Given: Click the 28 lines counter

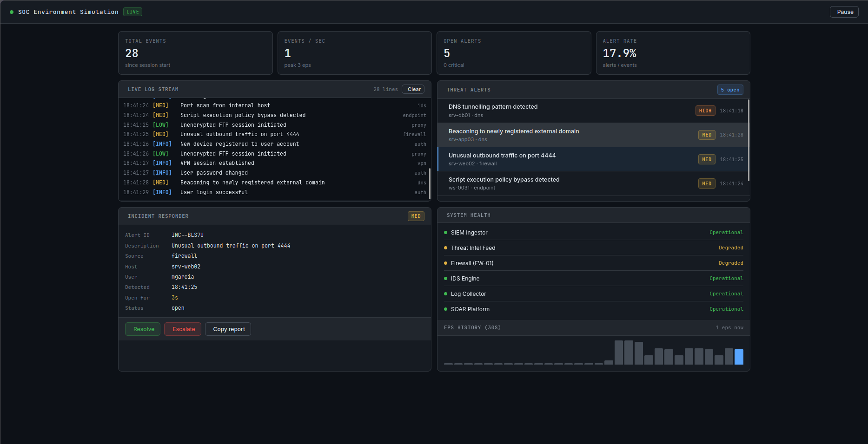Looking at the screenshot, I should (x=385, y=89).
